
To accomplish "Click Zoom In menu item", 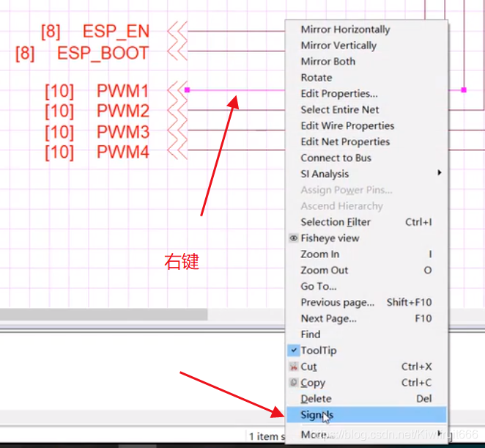I will point(319,254).
